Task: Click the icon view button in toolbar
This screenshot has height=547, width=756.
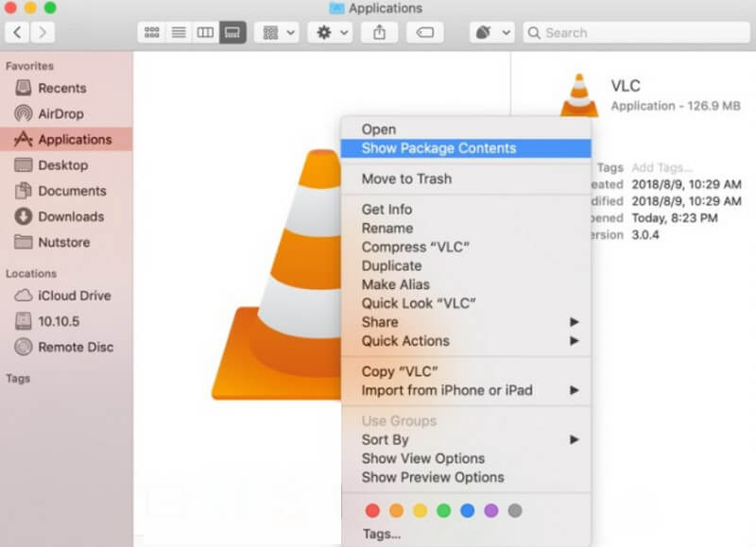Action: tap(151, 32)
